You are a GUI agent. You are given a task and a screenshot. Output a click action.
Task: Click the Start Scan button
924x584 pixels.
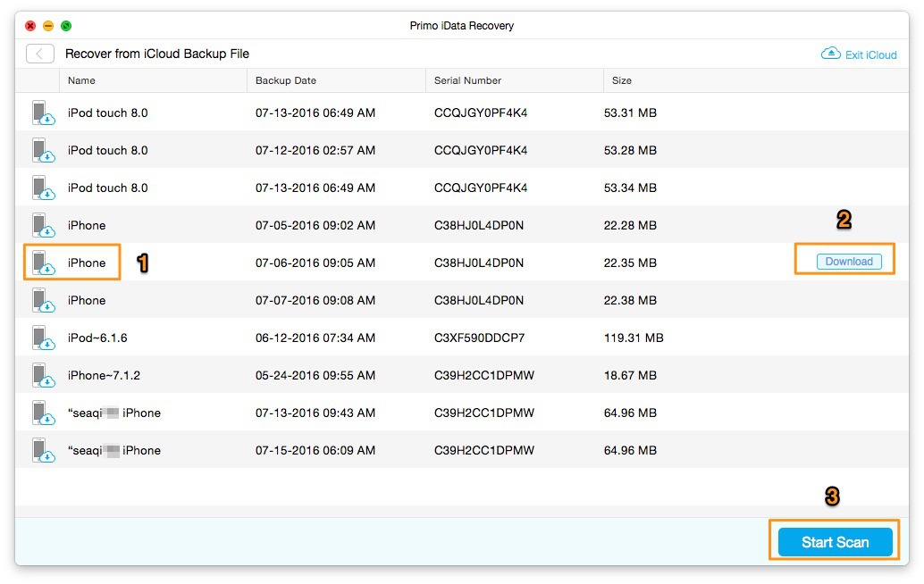pos(835,542)
